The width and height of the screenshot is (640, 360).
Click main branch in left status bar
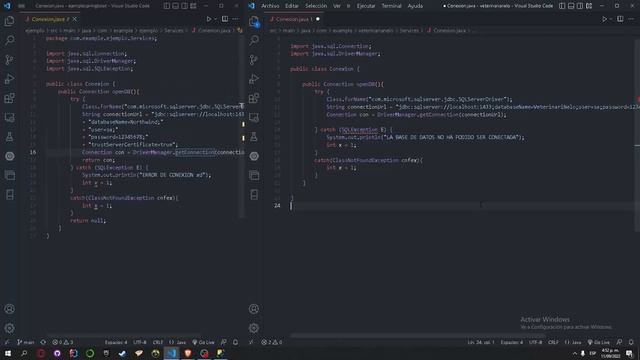[x=26, y=342]
